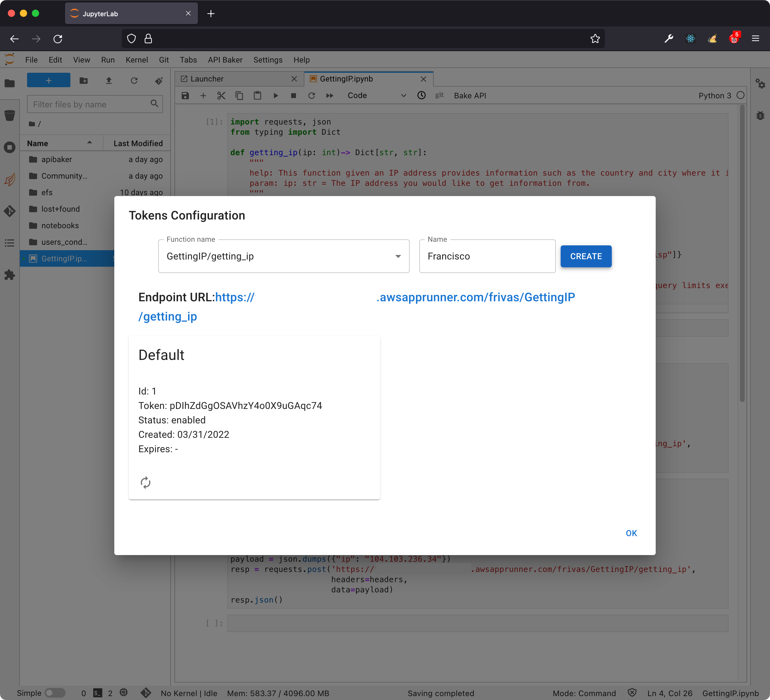The height and width of the screenshot is (700, 770).
Task: Open the Code cell type dropdown
Action: point(376,96)
